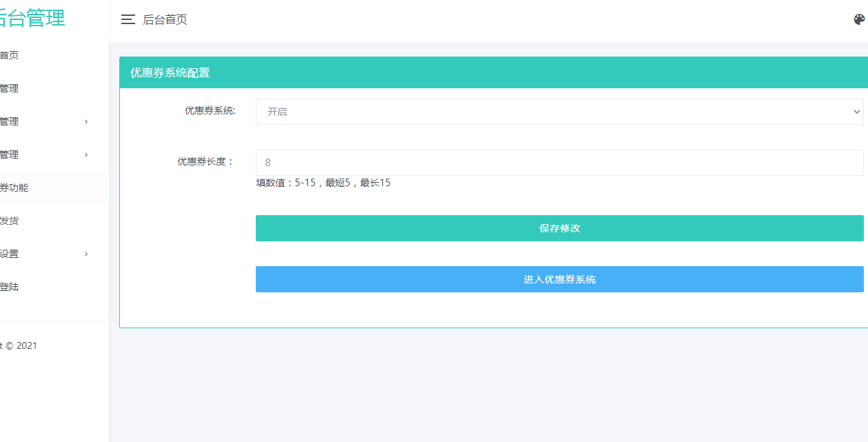Click the © 2021 copyright footer text

tap(19, 345)
